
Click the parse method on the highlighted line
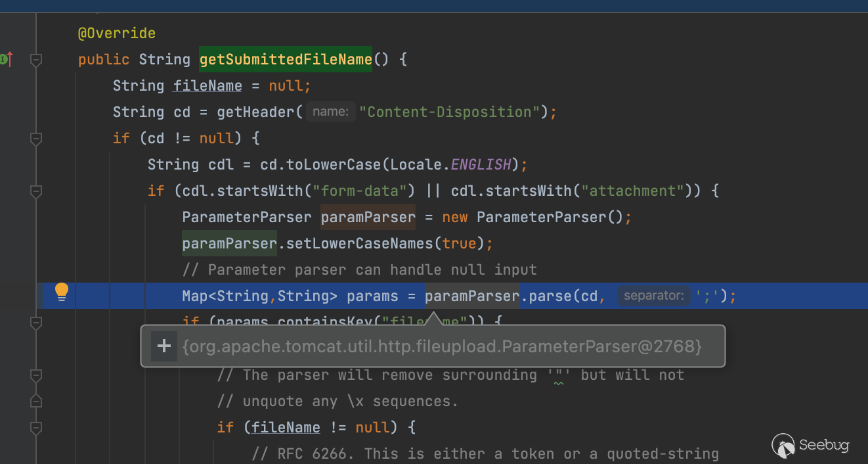(550, 296)
